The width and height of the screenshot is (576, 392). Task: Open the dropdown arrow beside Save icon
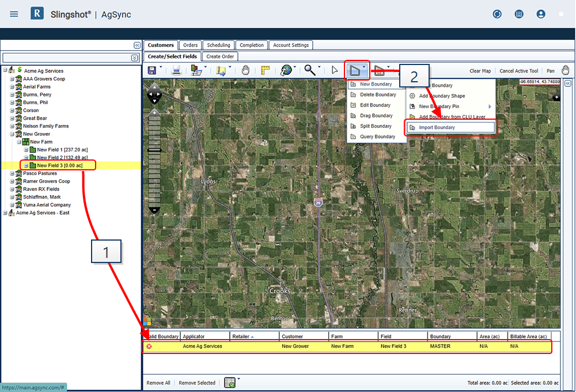pyautogui.click(x=161, y=67)
